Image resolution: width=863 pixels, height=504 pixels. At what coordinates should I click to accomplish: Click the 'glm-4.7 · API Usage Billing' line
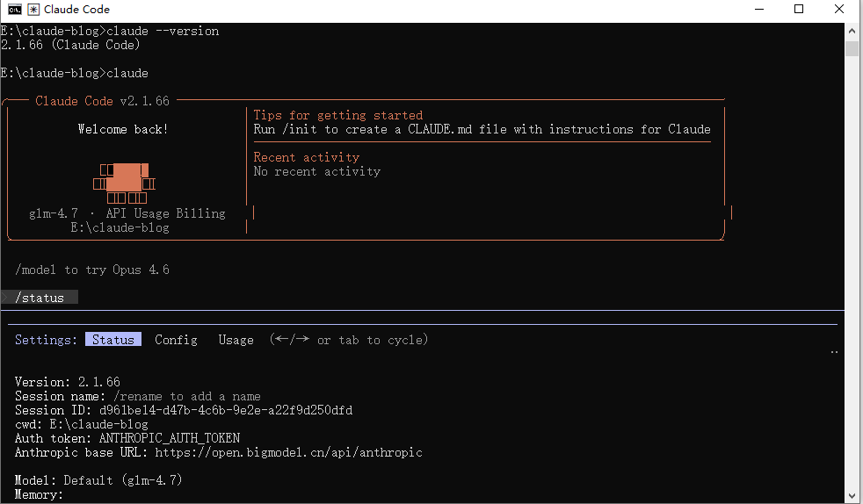[x=127, y=213]
